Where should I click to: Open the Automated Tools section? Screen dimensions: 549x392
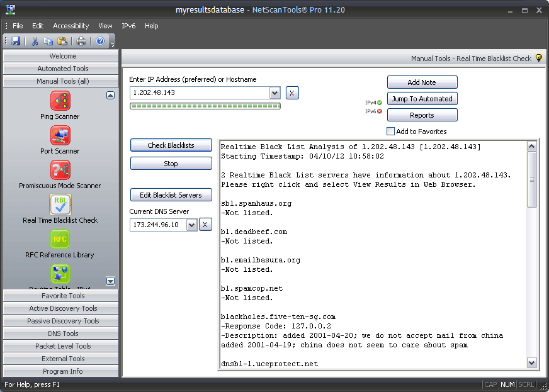click(61, 69)
